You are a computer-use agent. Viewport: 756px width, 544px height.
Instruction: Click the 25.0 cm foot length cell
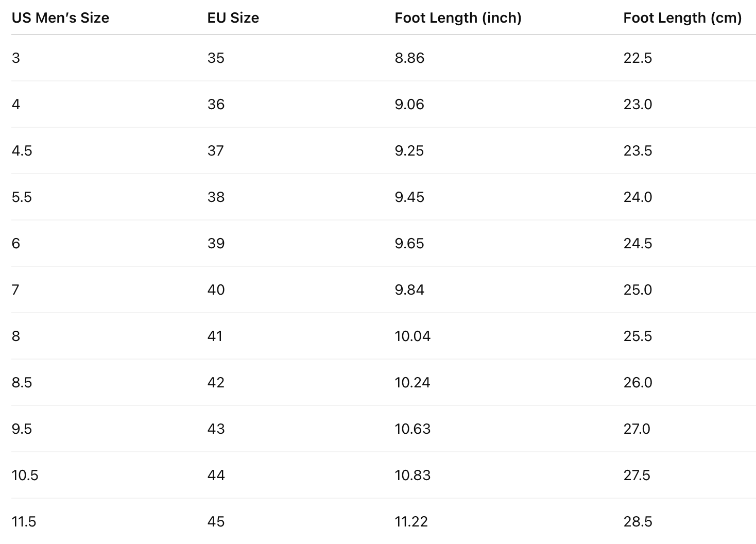(x=638, y=290)
